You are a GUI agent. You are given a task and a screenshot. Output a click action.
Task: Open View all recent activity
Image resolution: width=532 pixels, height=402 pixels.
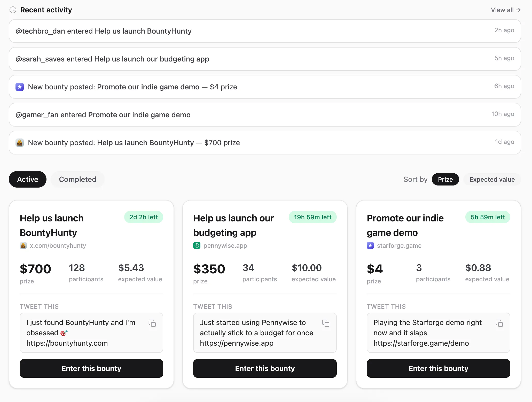click(x=506, y=10)
